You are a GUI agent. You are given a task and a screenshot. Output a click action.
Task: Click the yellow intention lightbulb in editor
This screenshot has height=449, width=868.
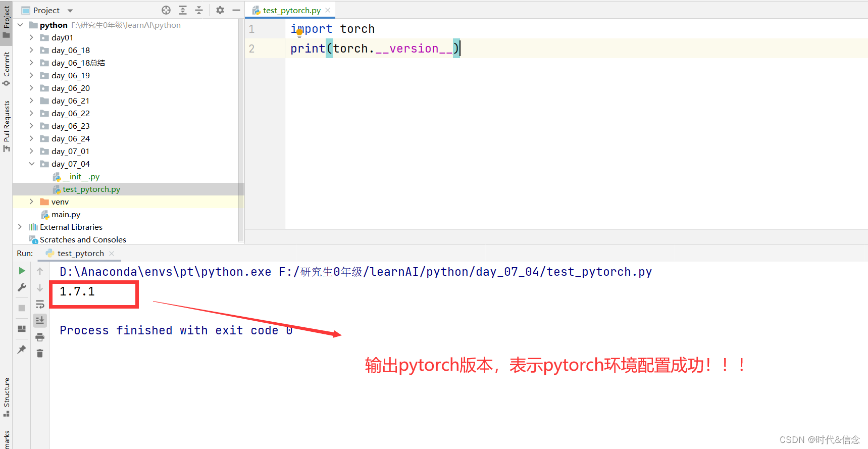point(299,33)
